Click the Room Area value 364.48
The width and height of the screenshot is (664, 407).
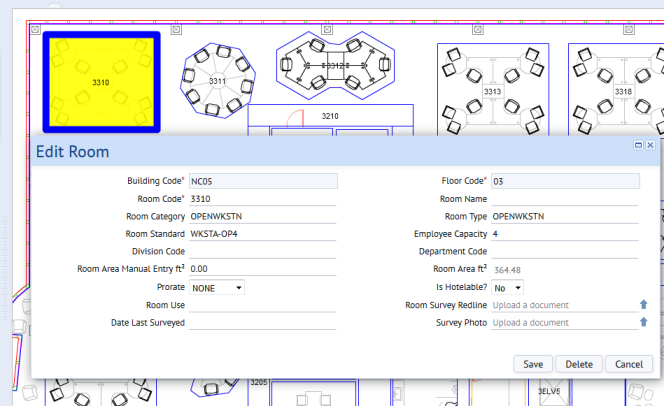(507, 270)
